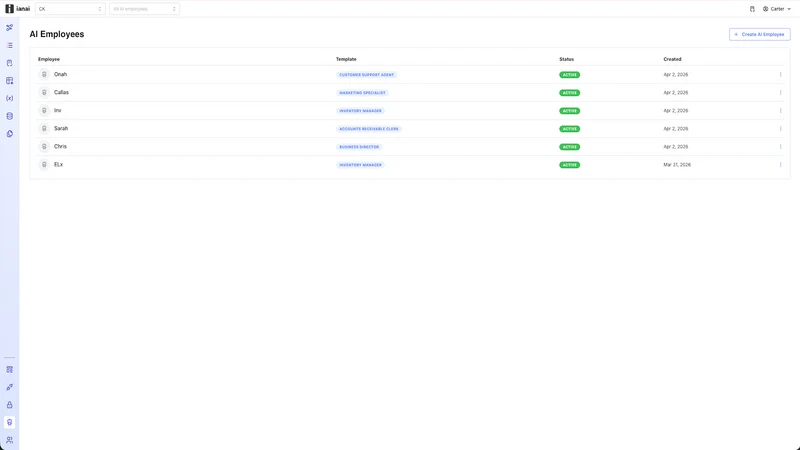Click the Accounts Receivable Clerk template tag
Viewport: 800px width, 450px height.
pyautogui.click(x=368, y=129)
